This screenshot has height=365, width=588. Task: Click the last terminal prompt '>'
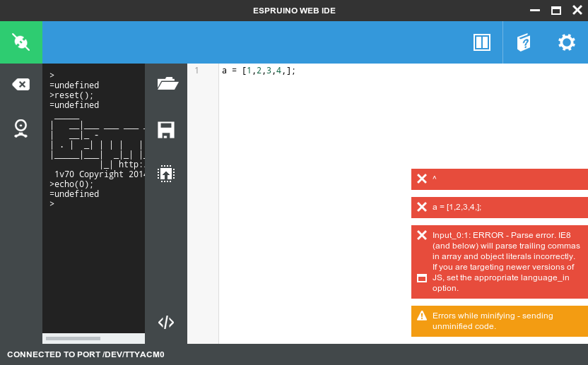coord(52,204)
